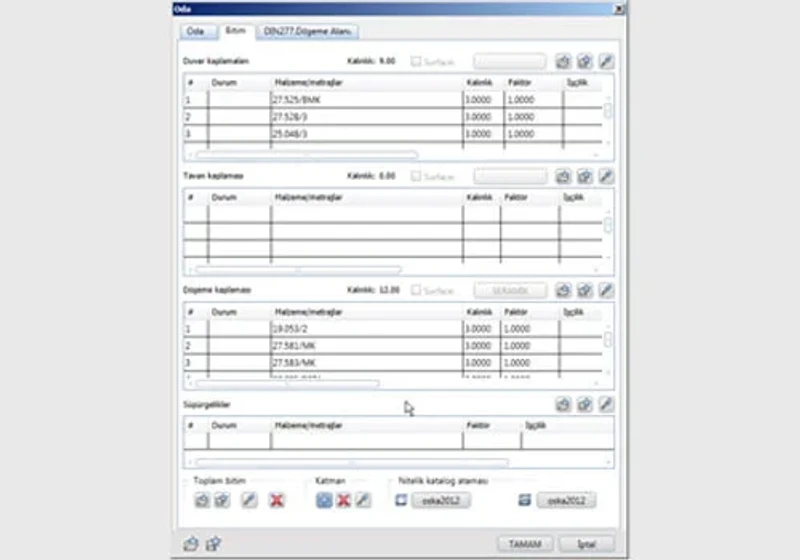Viewport: 800px width, 560px height.
Task: Load favorite under Toplam bitim
Action: pos(202,500)
